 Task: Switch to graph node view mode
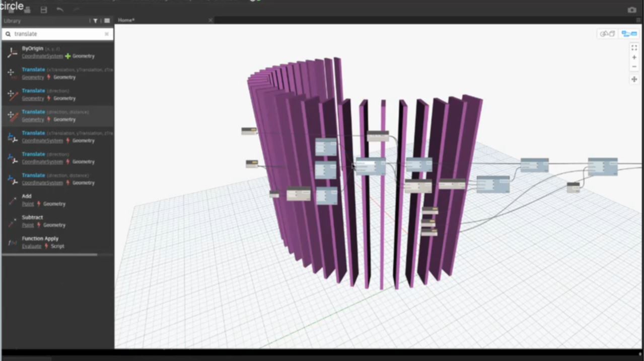pos(628,34)
